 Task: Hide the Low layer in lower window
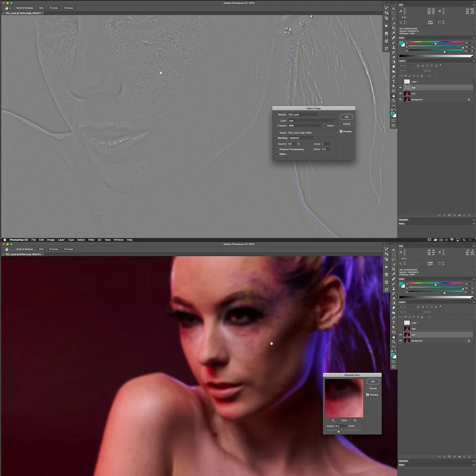click(x=401, y=335)
